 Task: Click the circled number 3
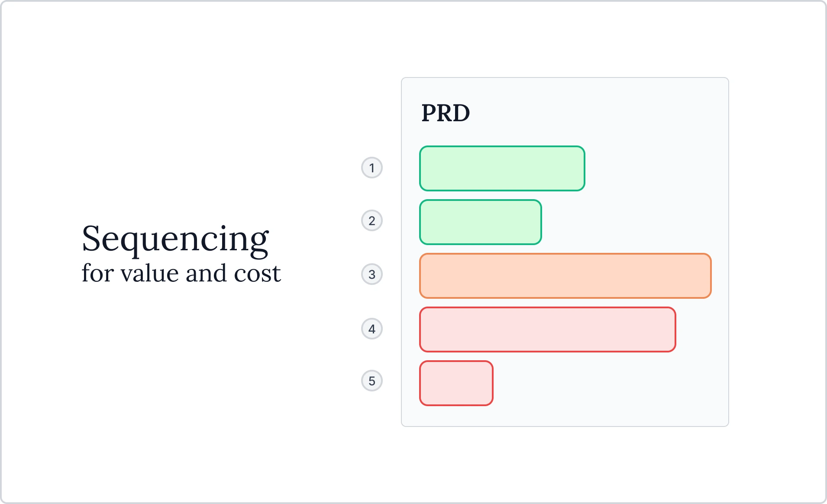tap(372, 275)
